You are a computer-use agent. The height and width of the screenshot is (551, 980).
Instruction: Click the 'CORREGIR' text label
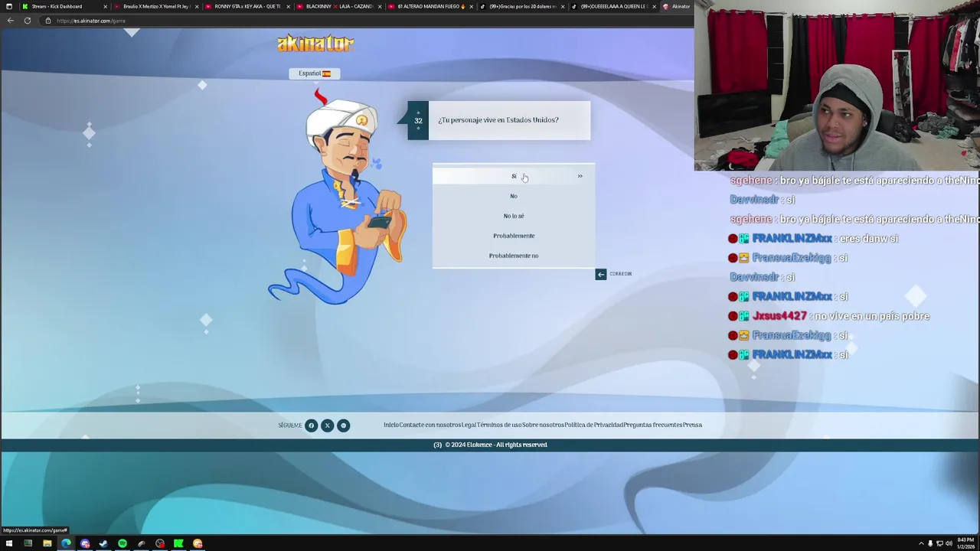[x=621, y=274]
